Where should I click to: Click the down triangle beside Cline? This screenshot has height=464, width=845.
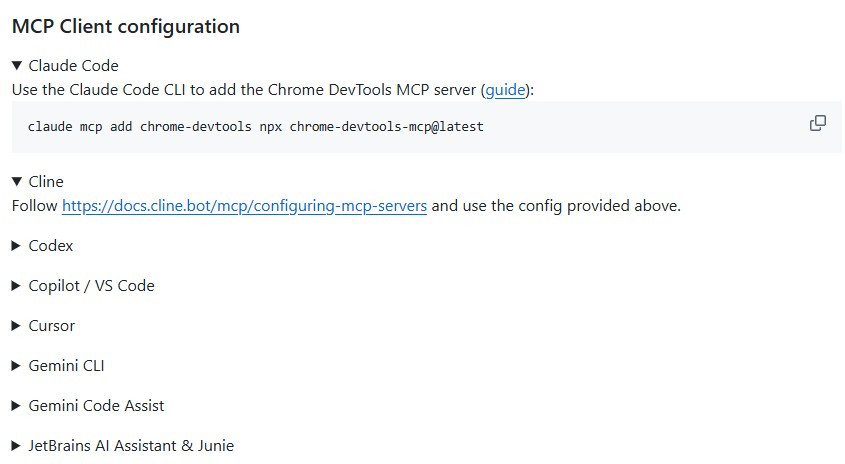[x=17, y=182]
